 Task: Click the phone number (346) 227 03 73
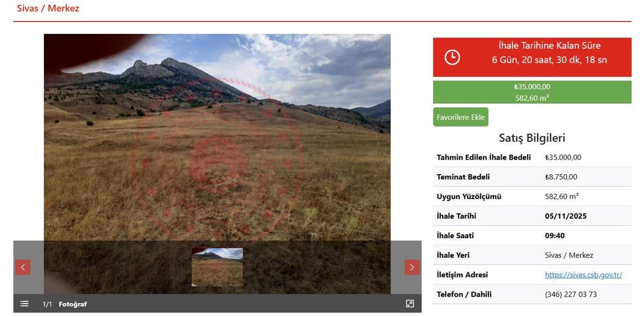click(570, 294)
